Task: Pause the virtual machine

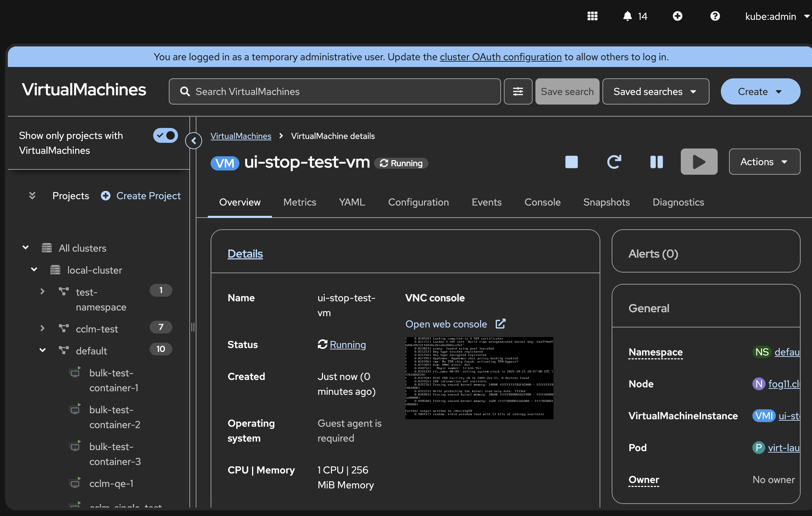Action: coord(656,162)
